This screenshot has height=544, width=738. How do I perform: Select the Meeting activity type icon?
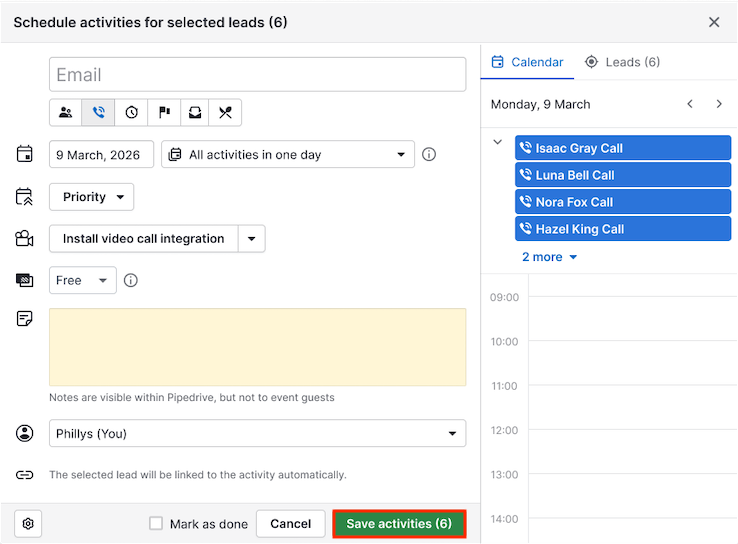pos(66,113)
